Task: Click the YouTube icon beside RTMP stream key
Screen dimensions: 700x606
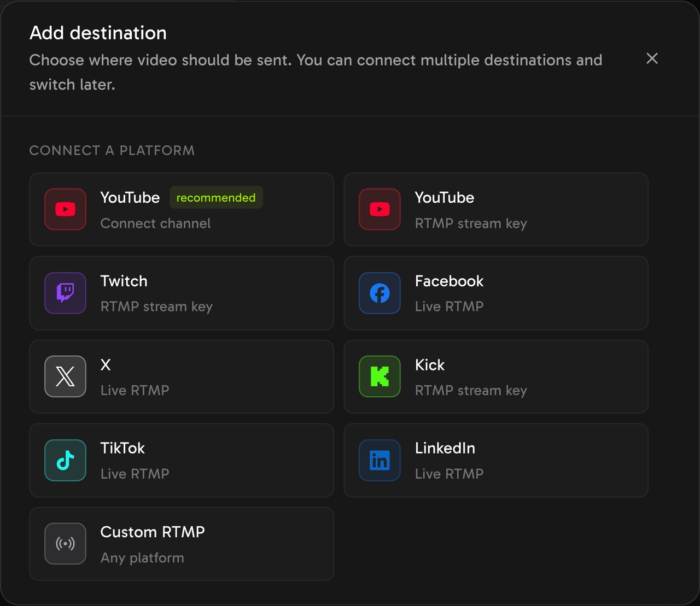Action: 380,209
